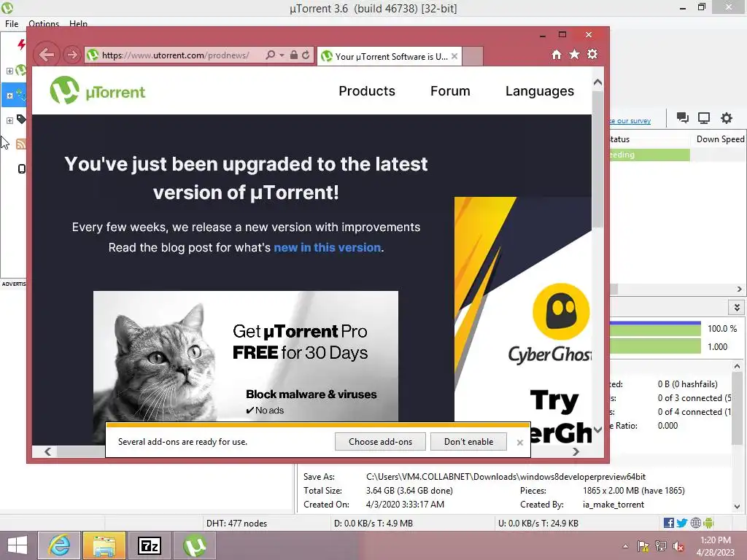The image size is (747, 560).
Task: Click the Windows Start button
Action: pyautogui.click(x=18, y=545)
